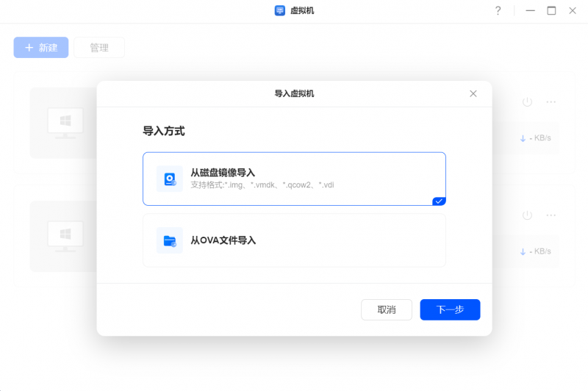Image resolution: width=588 pixels, height=391 pixels.
Task: Close the import virtual machine dialog
Action: pos(473,93)
